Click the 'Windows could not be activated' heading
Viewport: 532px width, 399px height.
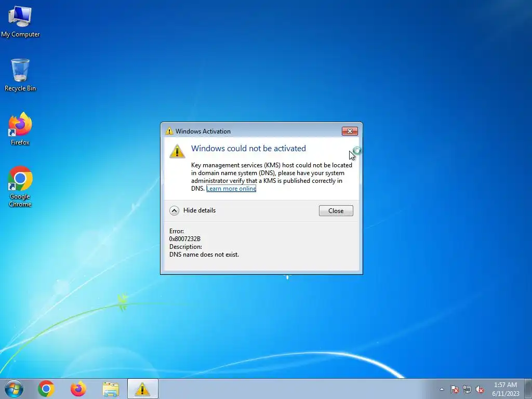248,148
